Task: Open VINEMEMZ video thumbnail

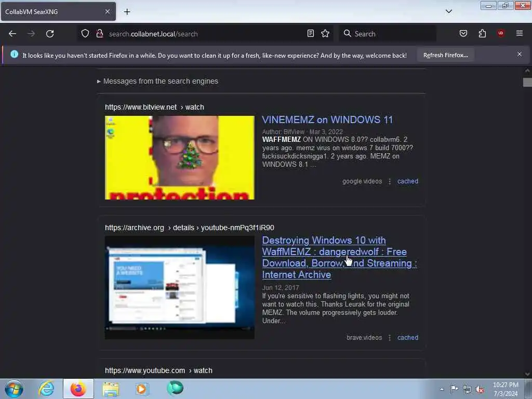Action: [x=179, y=158]
